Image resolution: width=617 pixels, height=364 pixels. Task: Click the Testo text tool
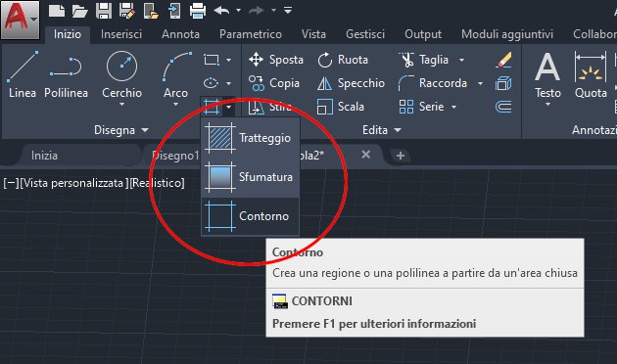547,74
